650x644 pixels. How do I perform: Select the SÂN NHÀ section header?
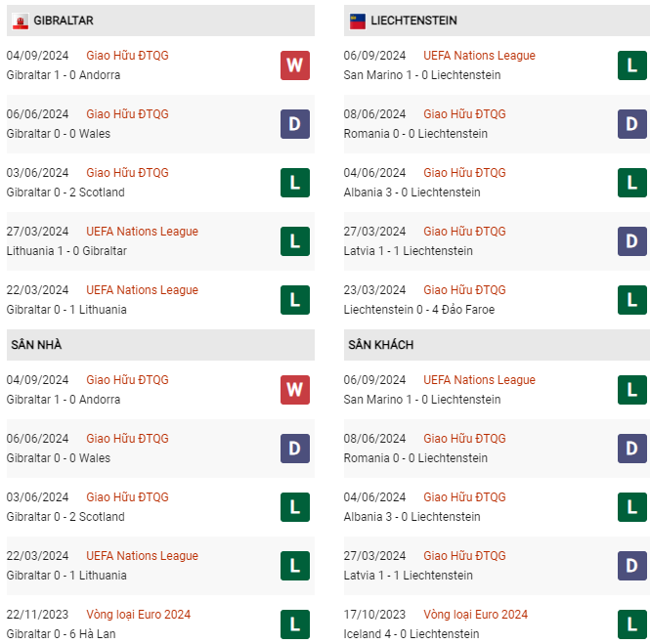36,345
